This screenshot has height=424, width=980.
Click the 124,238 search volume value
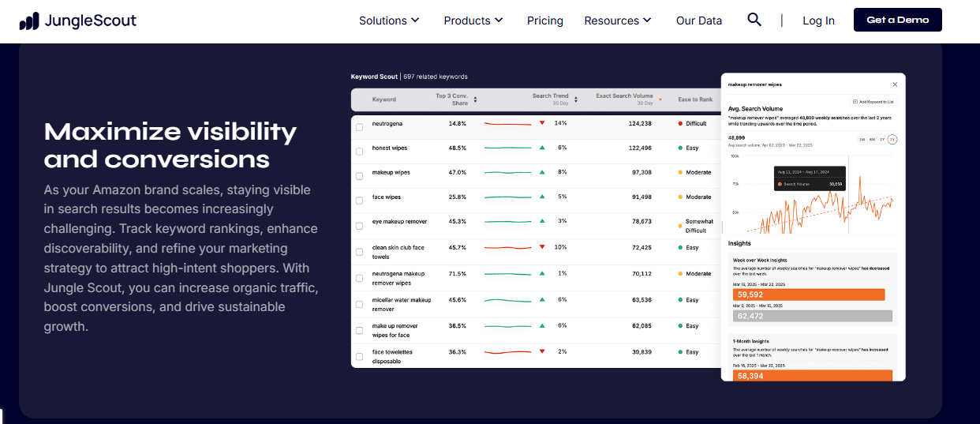pos(640,124)
